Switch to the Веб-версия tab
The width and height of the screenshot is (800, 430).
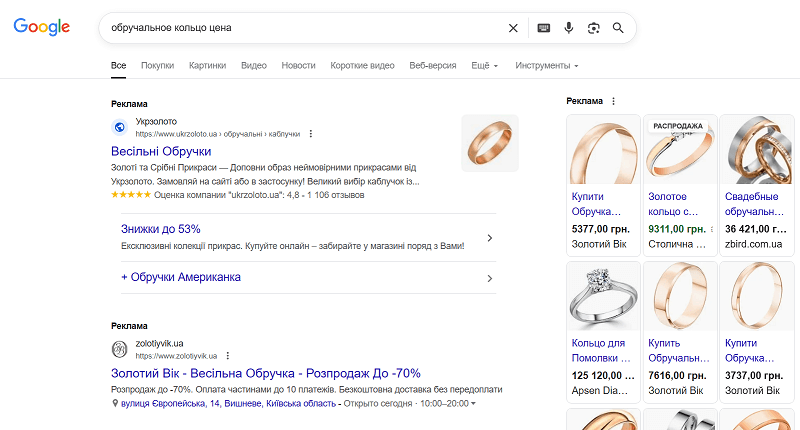pos(433,65)
